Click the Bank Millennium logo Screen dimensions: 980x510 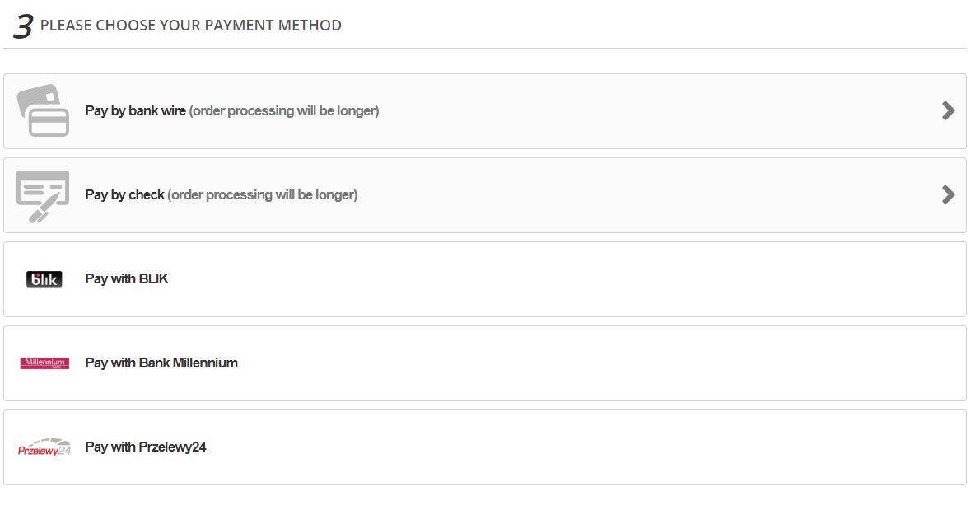pos(45,363)
